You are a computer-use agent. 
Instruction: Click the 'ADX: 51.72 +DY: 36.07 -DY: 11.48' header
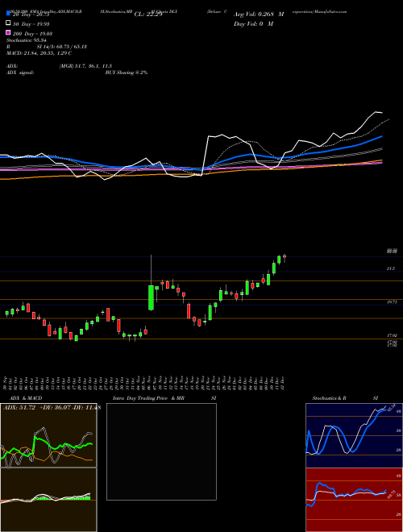(x=52, y=408)
